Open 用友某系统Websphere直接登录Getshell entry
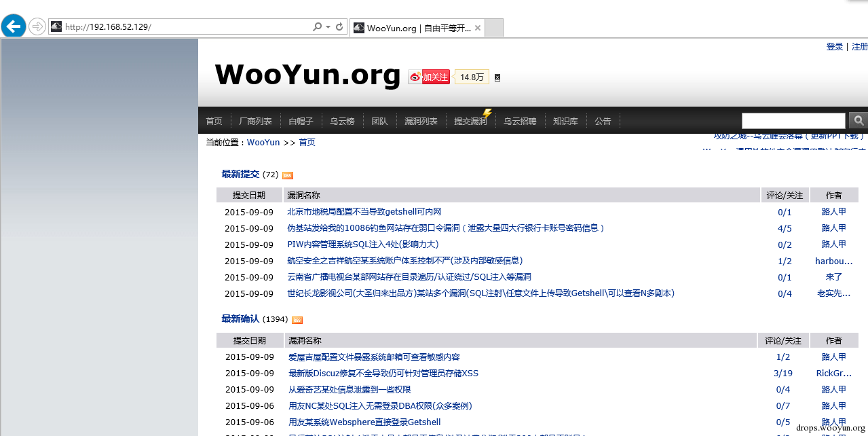The width and height of the screenshot is (868, 436). [x=364, y=422]
